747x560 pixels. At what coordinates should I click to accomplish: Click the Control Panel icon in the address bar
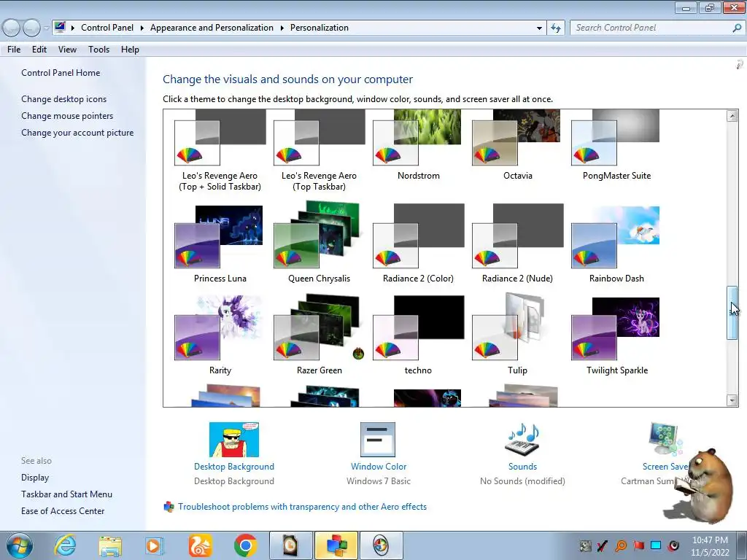pyautogui.click(x=60, y=27)
